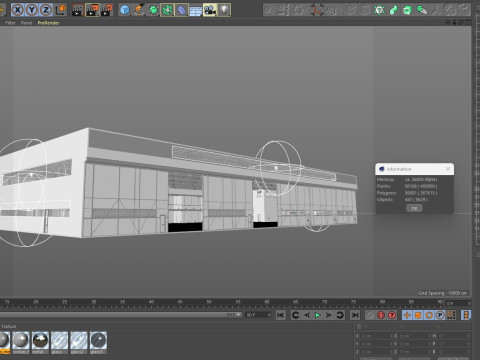Open Edit Render Settings icon
The height and width of the screenshot is (360, 480).
pyautogui.click(x=107, y=10)
